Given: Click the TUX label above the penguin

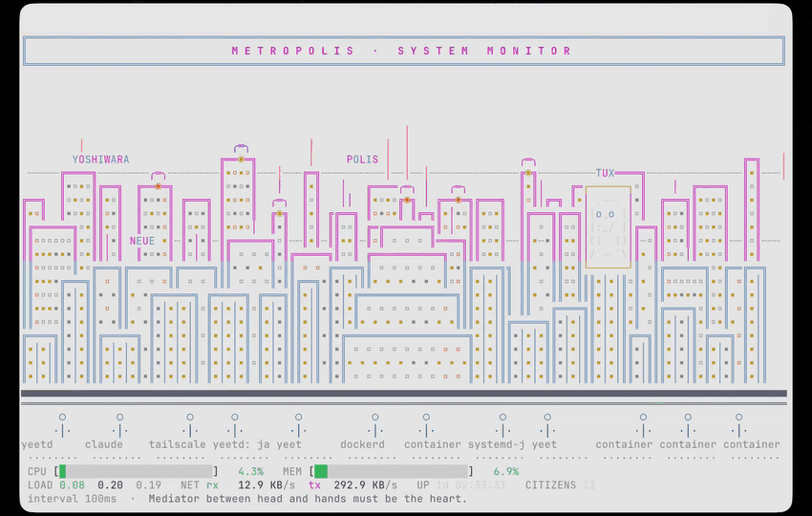Looking at the screenshot, I should click(605, 173).
